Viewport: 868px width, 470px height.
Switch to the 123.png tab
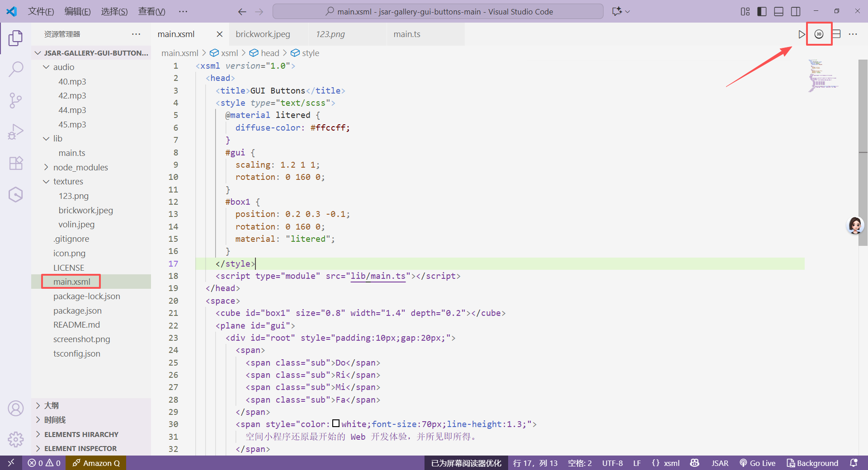(x=347, y=34)
